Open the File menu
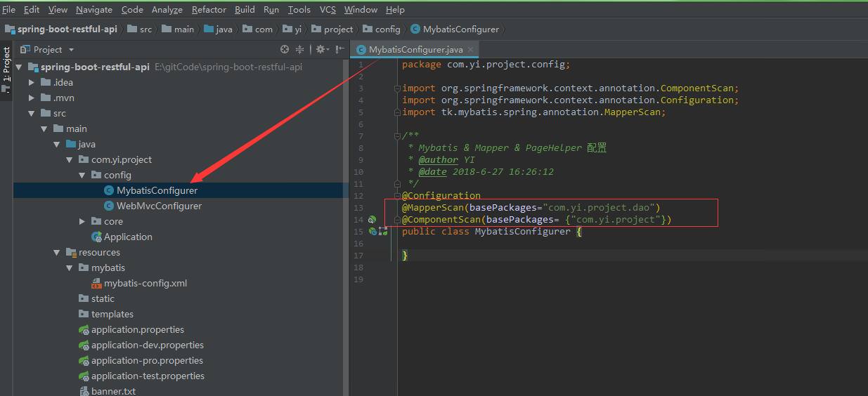The image size is (868, 396). click(8, 9)
